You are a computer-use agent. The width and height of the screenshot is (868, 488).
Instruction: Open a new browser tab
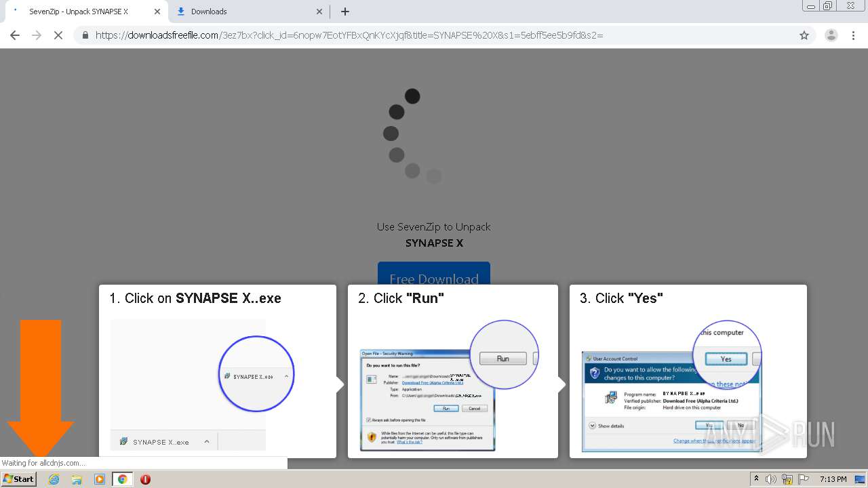(x=345, y=12)
